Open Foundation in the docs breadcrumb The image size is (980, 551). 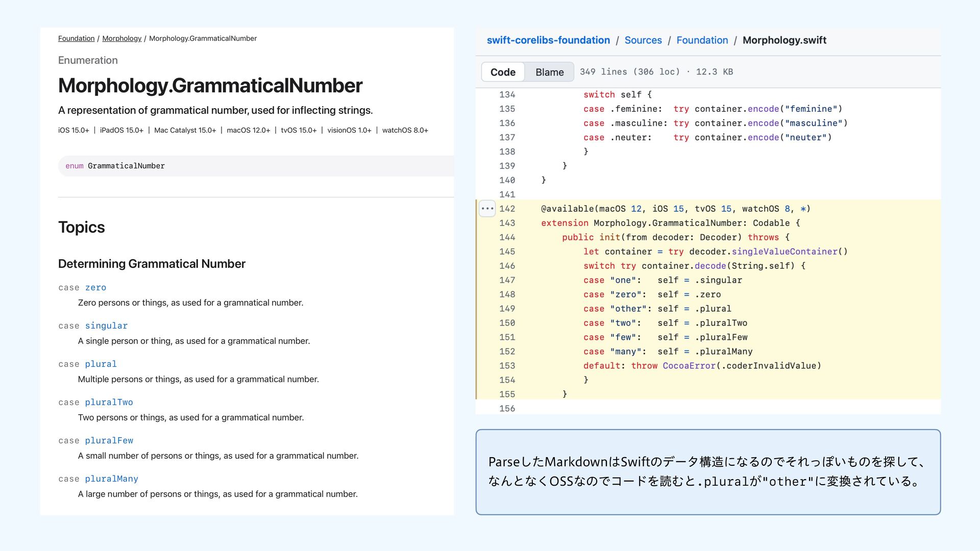coord(76,38)
